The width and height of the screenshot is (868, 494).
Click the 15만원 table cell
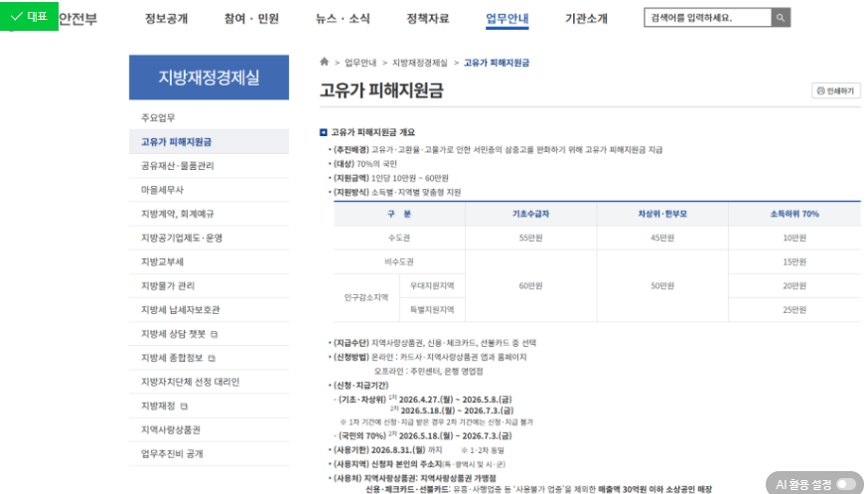[x=795, y=262]
